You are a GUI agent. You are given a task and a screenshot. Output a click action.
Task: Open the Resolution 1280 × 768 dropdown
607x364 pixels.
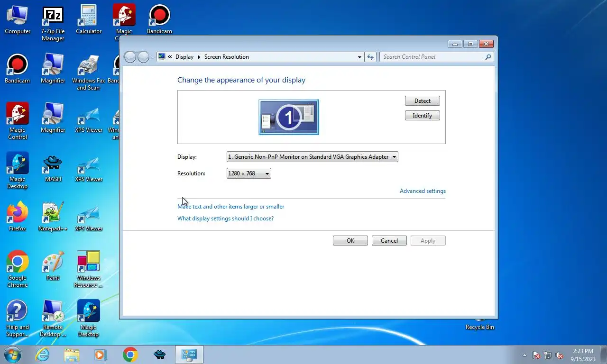point(249,173)
